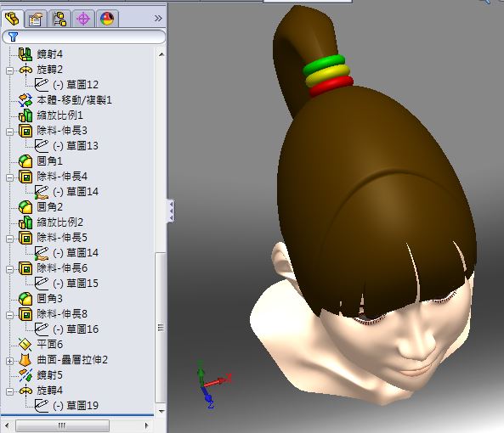This screenshot has width=504, height=433.
Task: Click the 圓角1 label
Action: (x=49, y=161)
